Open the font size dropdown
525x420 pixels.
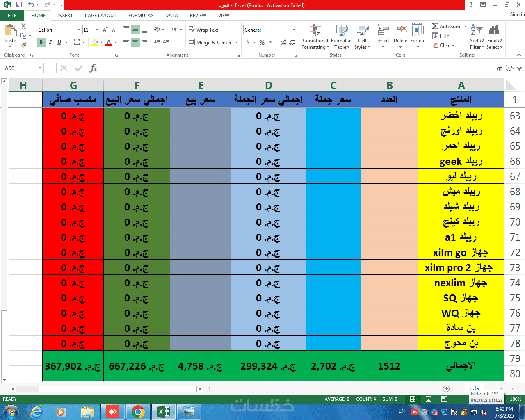[97, 30]
